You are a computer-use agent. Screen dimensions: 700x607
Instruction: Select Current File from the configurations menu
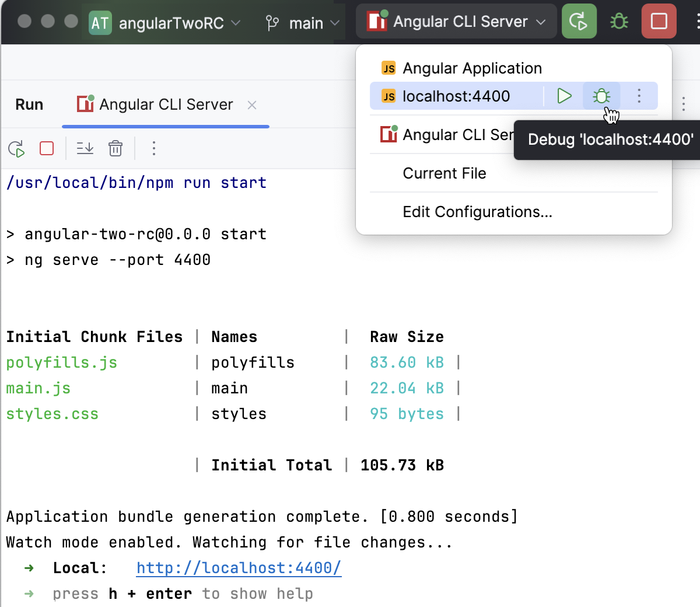coord(444,173)
